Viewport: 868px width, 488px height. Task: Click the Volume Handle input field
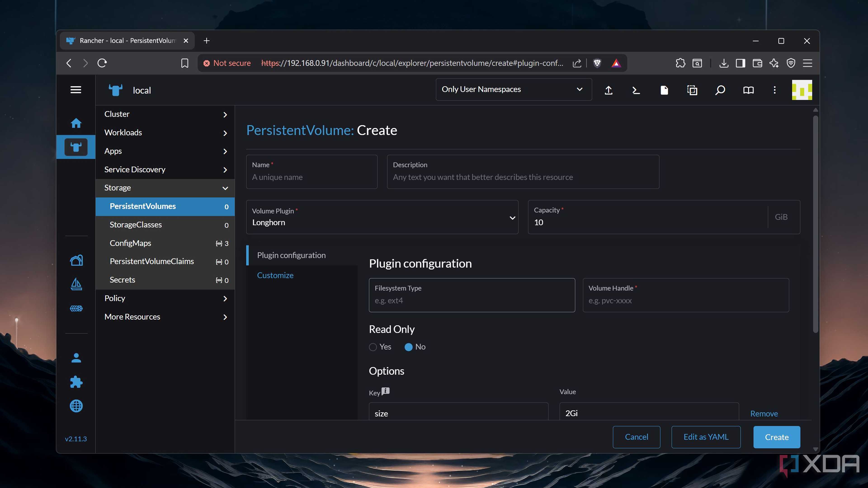[686, 295]
